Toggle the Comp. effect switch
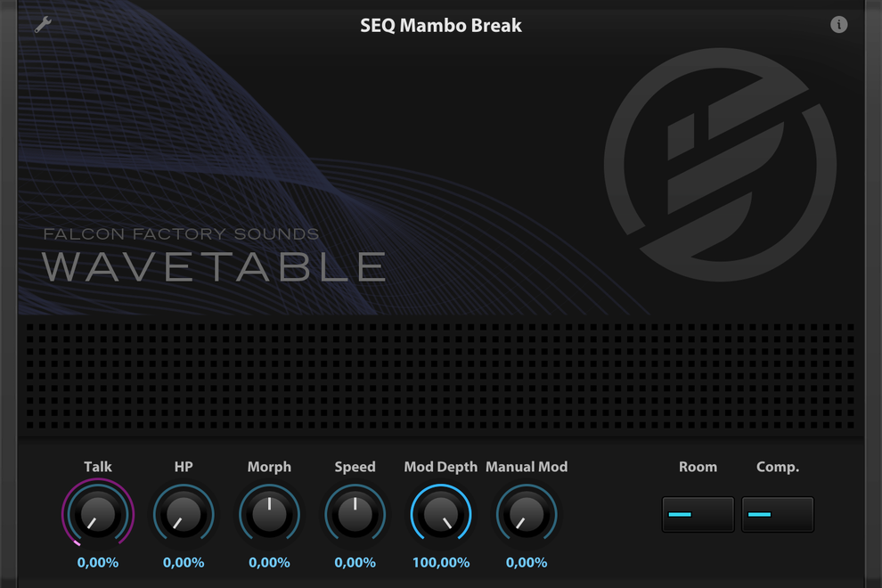 [778, 514]
